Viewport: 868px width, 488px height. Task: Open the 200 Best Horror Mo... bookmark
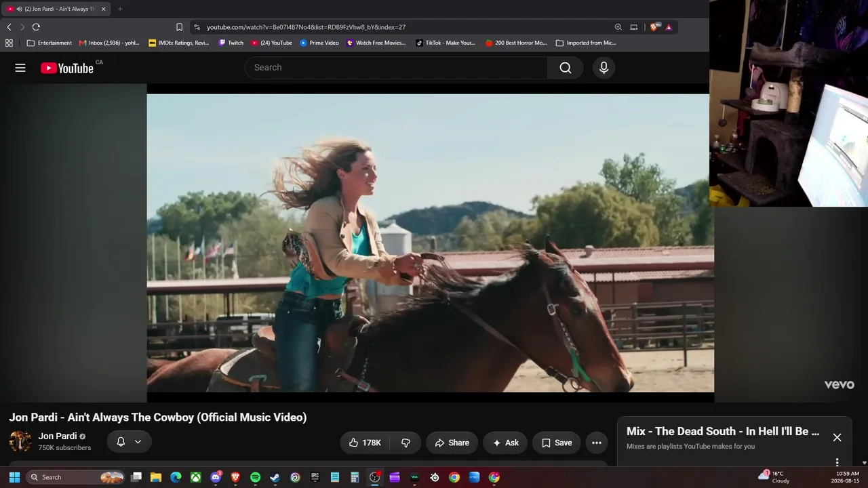coord(516,43)
